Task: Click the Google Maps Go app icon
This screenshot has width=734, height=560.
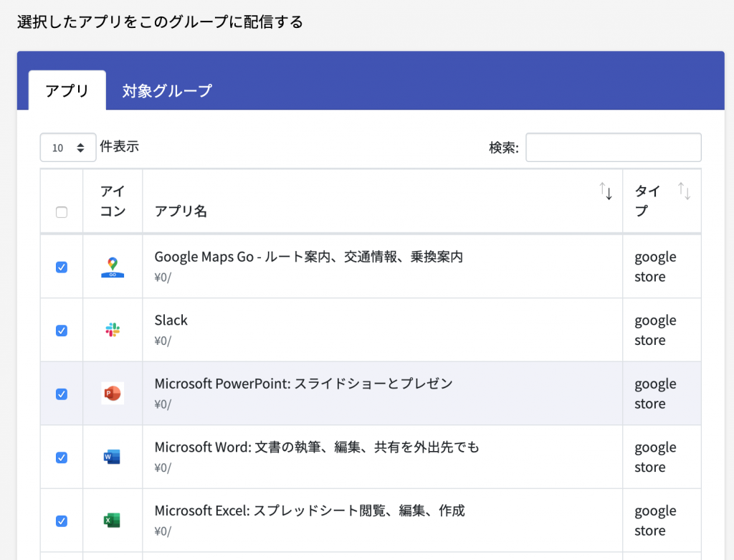Action: click(113, 267)
